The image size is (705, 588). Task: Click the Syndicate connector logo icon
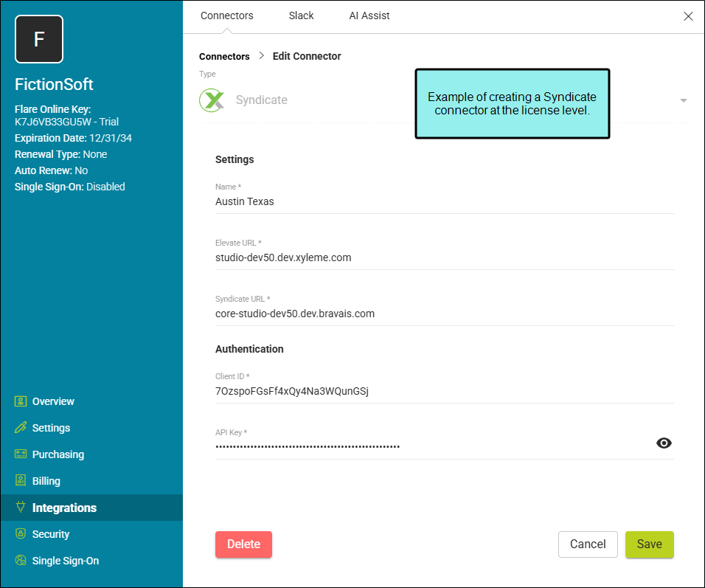(212, 100)
